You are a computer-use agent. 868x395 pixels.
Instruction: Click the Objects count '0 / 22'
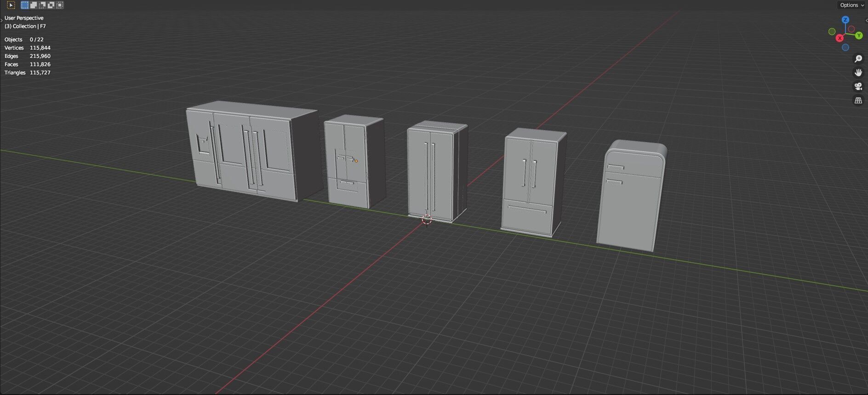click(x=37, y=39)
